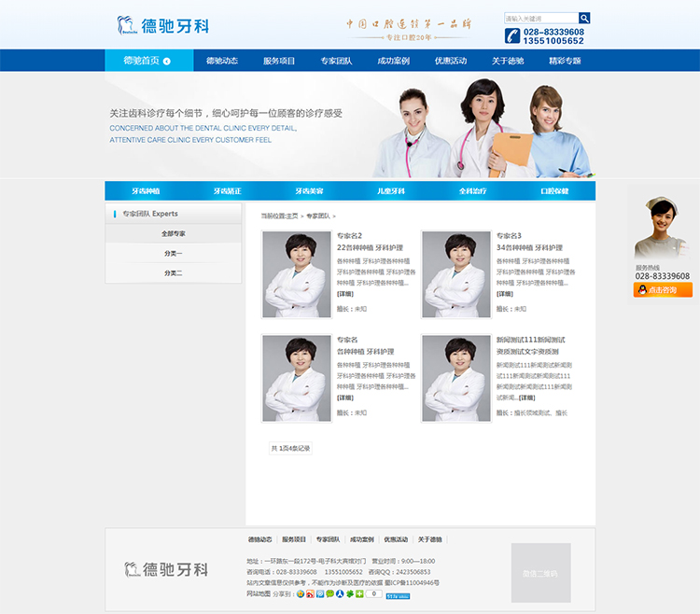Choose 分类二 in the sidebar
This screenshot has height=614, width=700.
(x=173, y=272)
